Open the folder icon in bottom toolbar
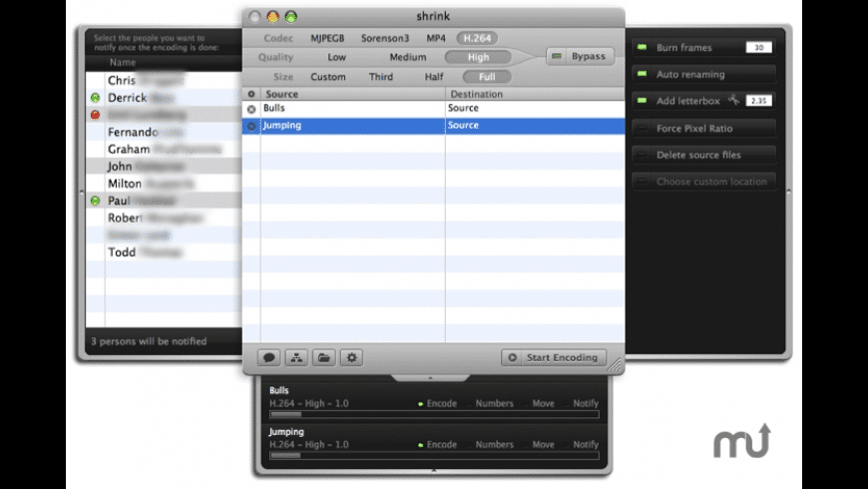This screenshot has height=489, width=868. [324, 357]
